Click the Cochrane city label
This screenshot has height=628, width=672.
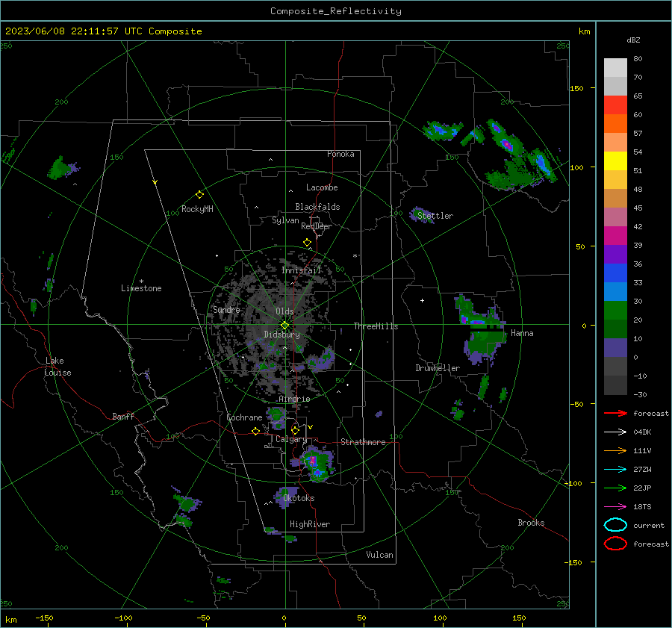tap(244, 417)
